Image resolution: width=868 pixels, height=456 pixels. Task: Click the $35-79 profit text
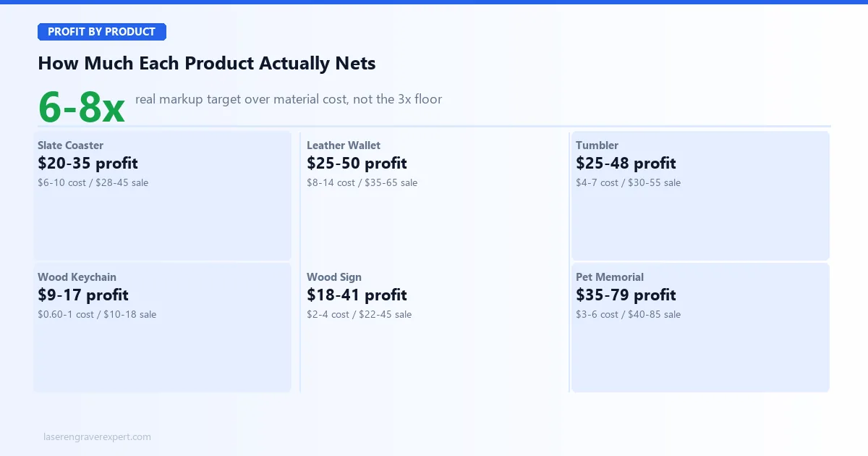click(x=626, y=295)
